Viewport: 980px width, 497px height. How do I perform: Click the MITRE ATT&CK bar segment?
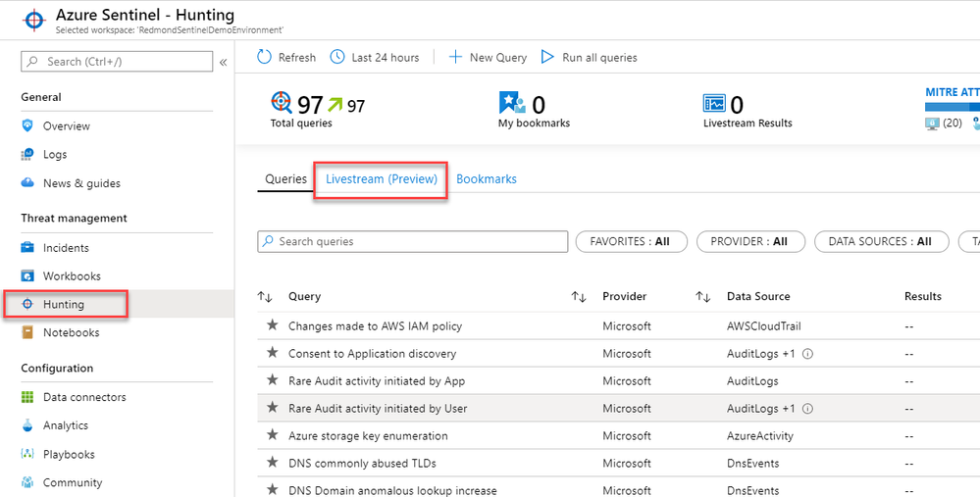(953, 107)
